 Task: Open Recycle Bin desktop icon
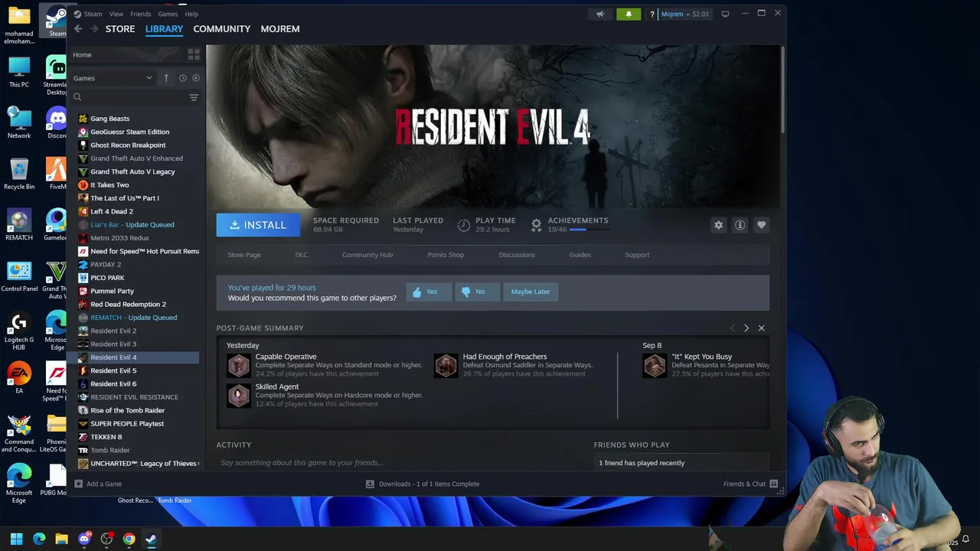pyautogui.click(x=19, y=174)
